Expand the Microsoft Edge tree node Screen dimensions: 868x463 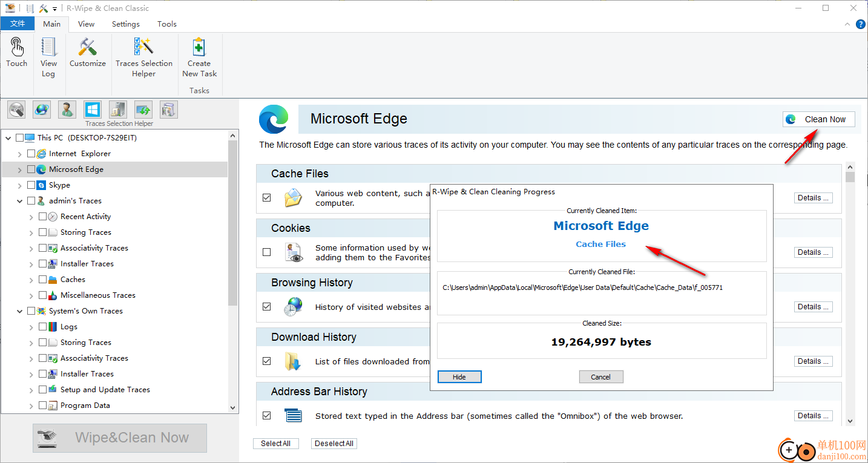(x=20, y=169)
